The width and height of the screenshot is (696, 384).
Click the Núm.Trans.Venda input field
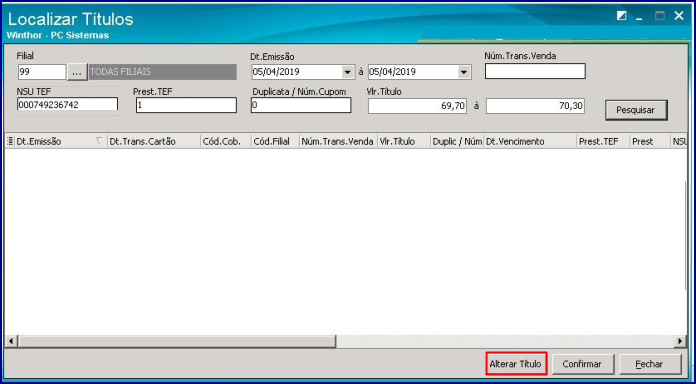[535, 71]
